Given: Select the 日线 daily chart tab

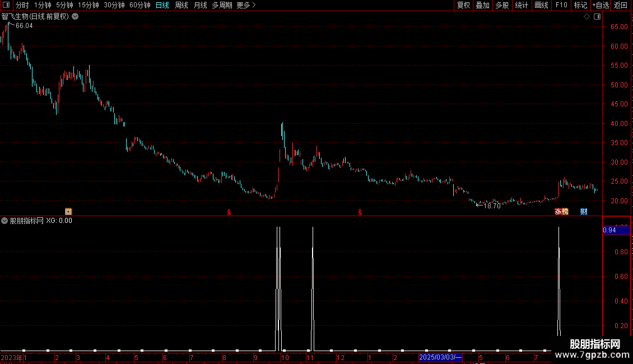Looking at the screenshot, I should point(162,5).
